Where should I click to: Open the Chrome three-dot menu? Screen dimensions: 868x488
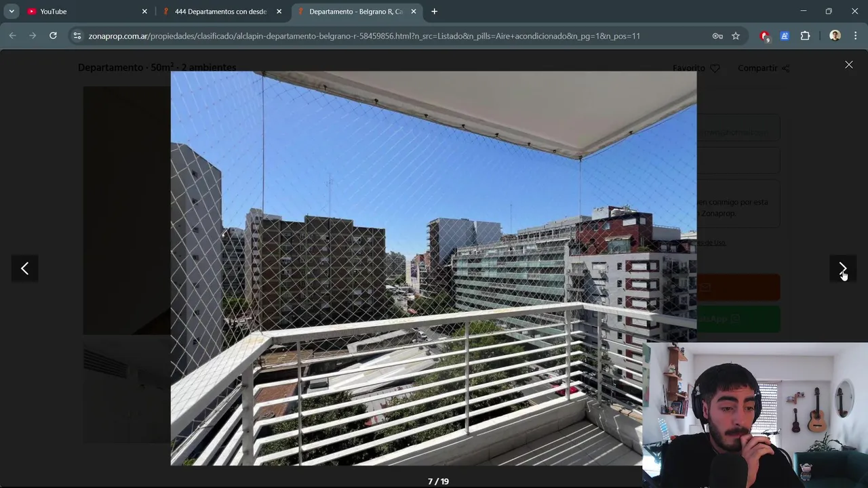point(855,36)
